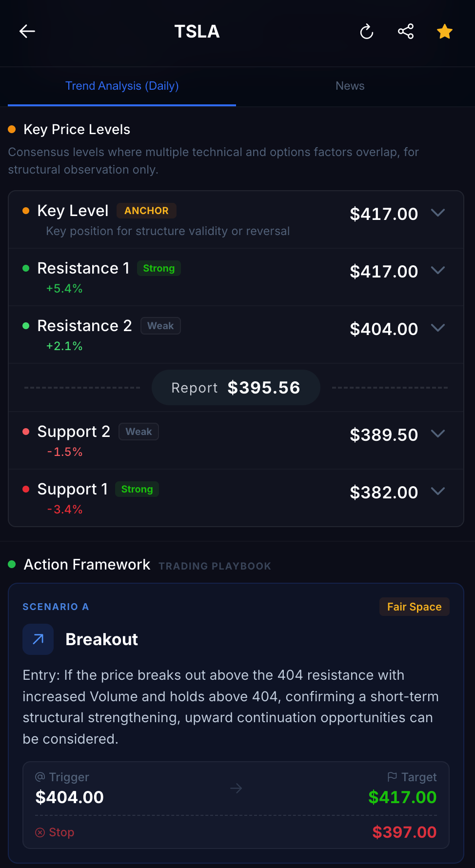Click the Breakout scenario arrow icon

pos(38,639)
